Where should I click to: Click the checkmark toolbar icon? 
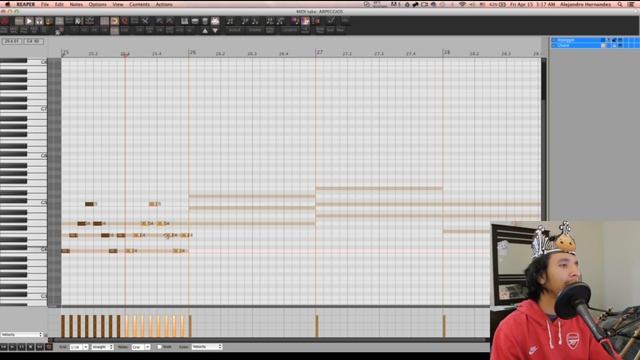(x=331, y=21)
